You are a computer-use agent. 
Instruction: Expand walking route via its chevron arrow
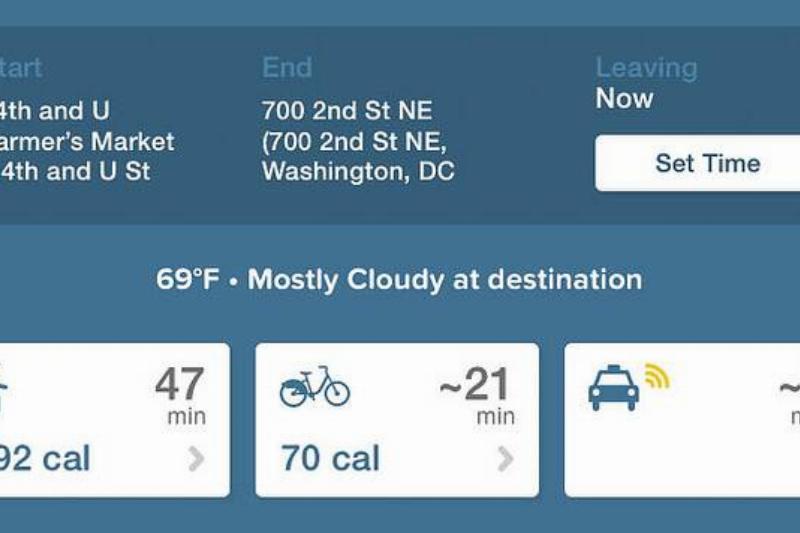pos(197,459)
